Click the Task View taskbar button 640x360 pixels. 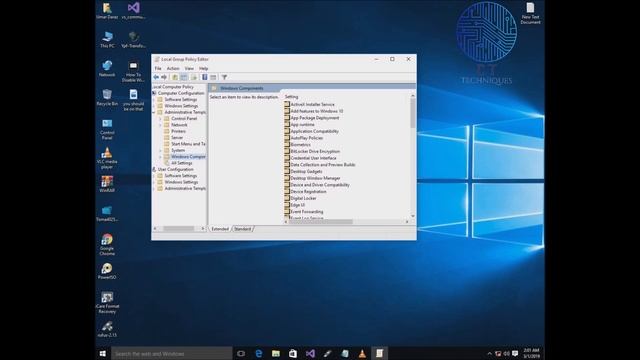(241, 353)
